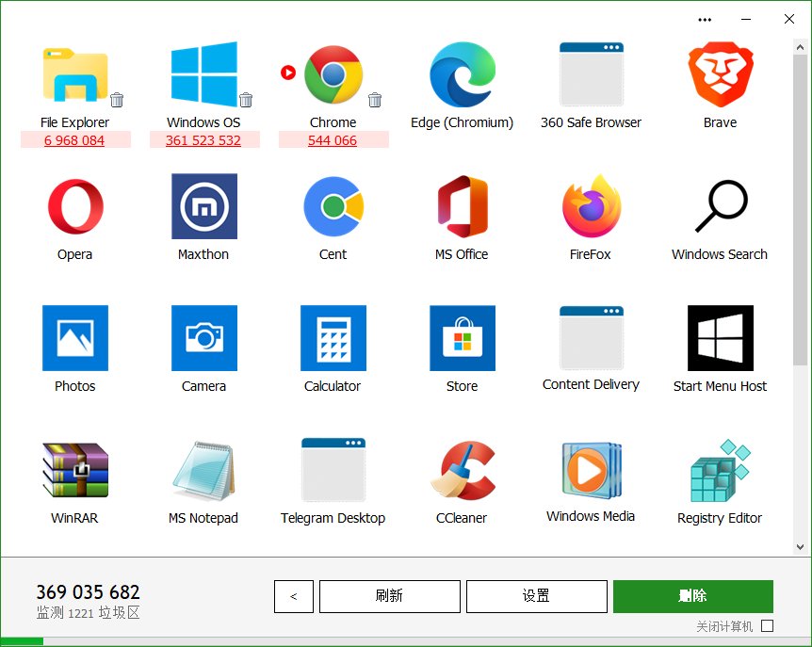Click the green progress bar at bottom
Image resolution: width=812 pixels, height=647 pixels.
point(22,642)
